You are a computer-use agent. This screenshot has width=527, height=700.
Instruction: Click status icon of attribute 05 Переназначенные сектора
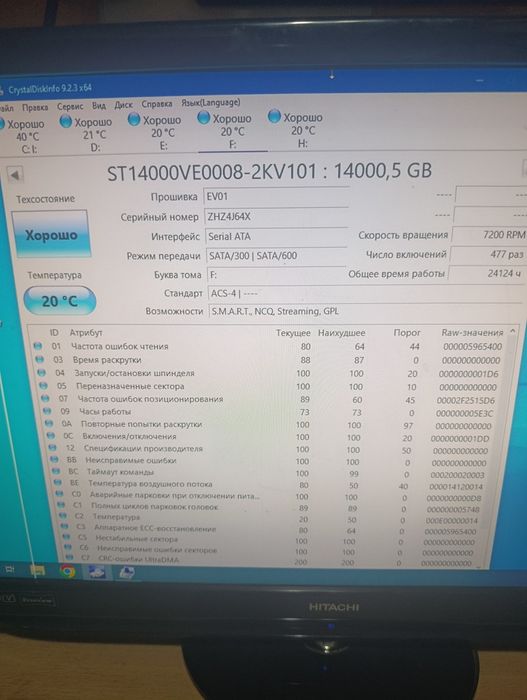43,385
